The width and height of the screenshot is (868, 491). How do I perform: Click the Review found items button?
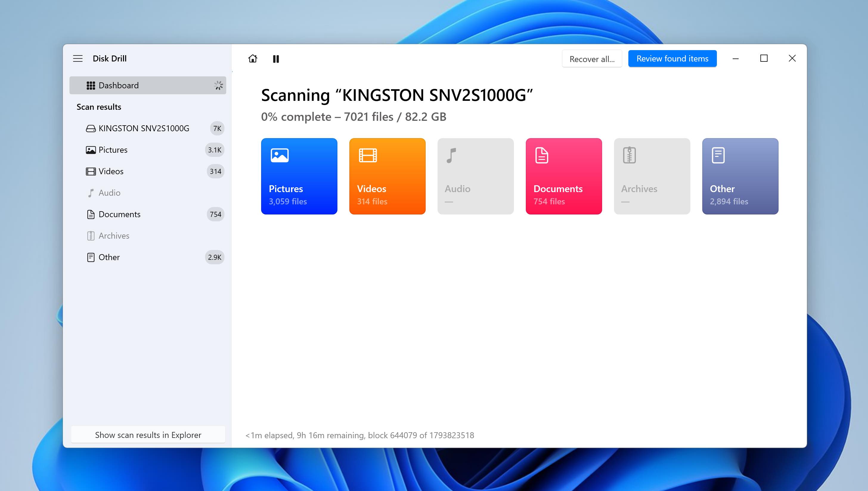[672, 58]
